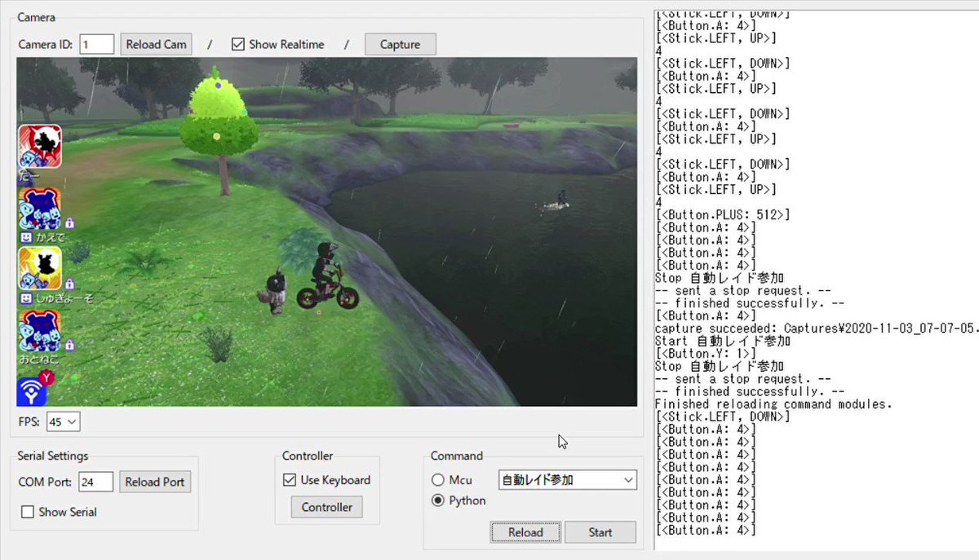Focus the Camera ID input field
Image resolution: width=979 pixels, height=560 pixels.
tap(97, 44)
